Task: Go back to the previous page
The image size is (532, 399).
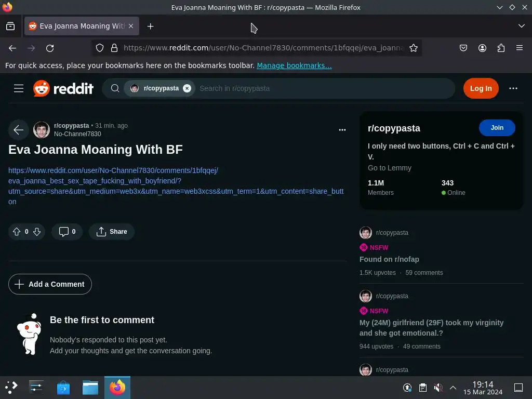Action: coord(12,48)
